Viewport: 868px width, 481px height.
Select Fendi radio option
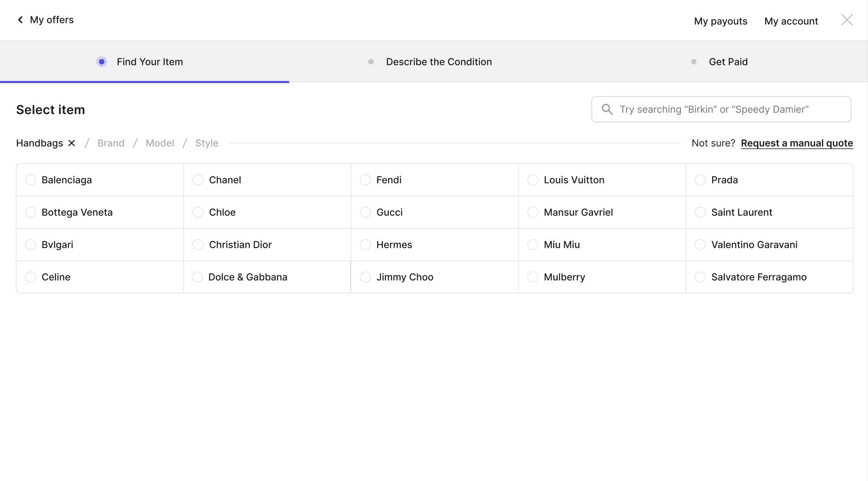point(366,180)
